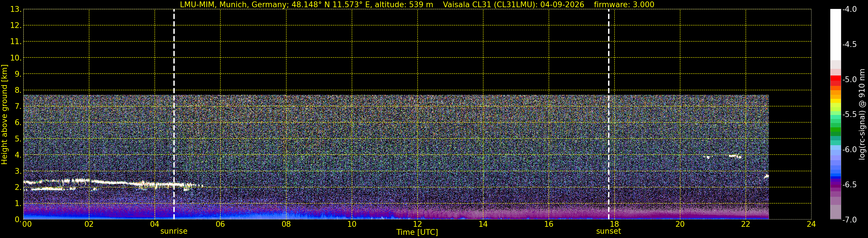Click the sunset dashed vertical line
Image resolution: width=868 pixels, height=238 pixels.
point(609,114)
